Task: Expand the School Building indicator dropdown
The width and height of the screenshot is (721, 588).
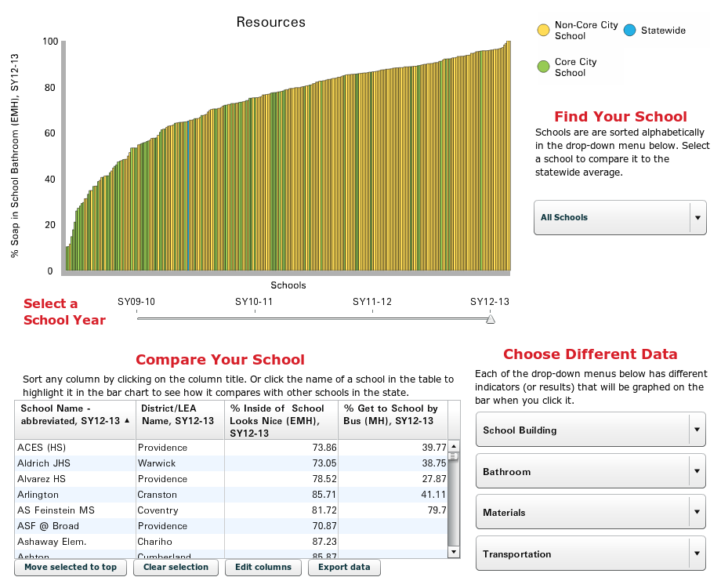Action: (x=590, y=430)
